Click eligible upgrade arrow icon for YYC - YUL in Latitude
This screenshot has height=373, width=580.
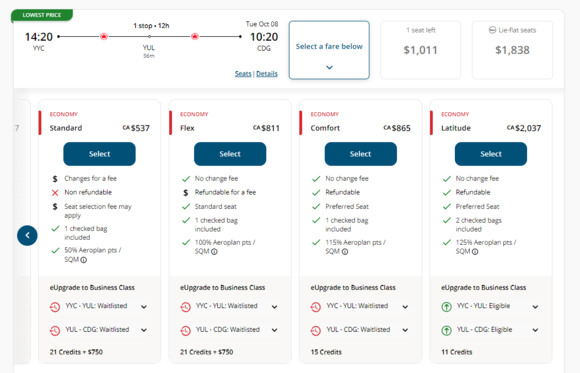coord(446,307)
